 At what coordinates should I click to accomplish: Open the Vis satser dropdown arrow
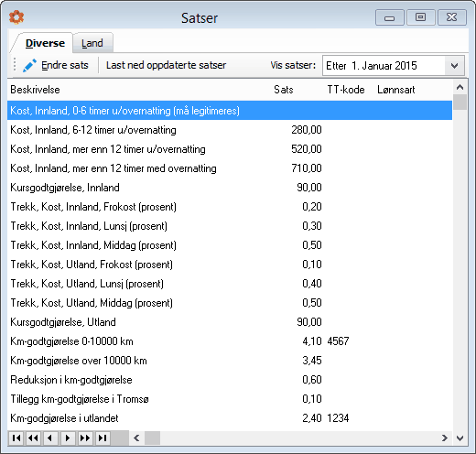pyautogui.click(x=454, y=66)
